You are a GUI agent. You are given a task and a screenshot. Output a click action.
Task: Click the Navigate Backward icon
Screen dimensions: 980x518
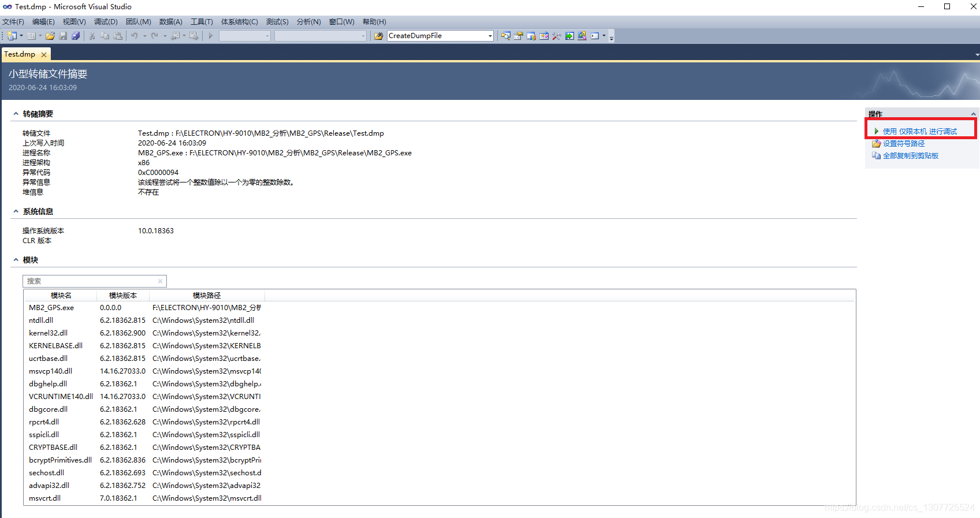pos(176,36)
